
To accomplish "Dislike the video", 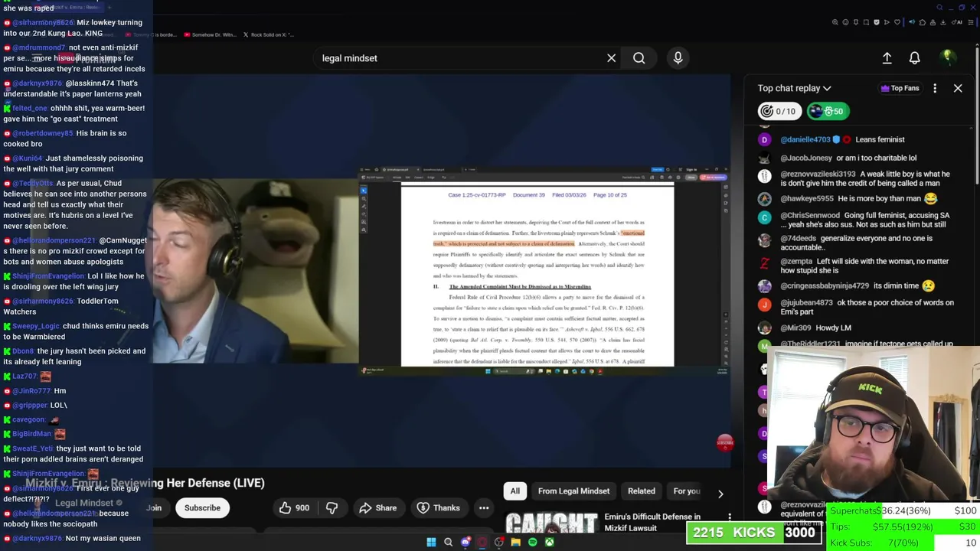I will coord(332,508).
